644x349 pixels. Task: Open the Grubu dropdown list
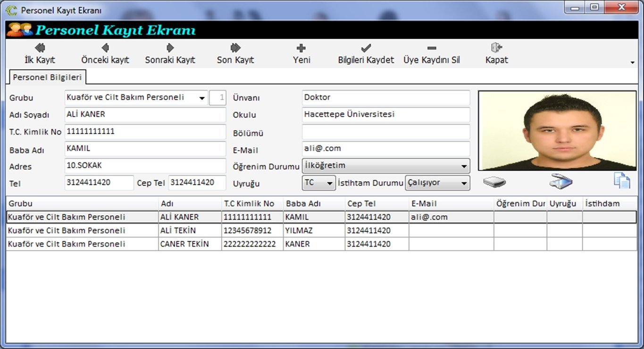(x=202, y=98)
